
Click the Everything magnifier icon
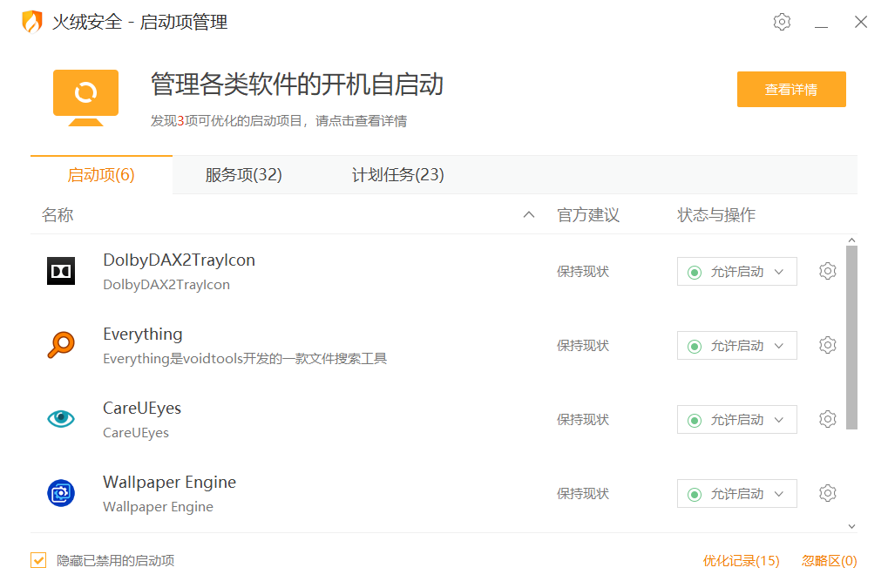61,345
